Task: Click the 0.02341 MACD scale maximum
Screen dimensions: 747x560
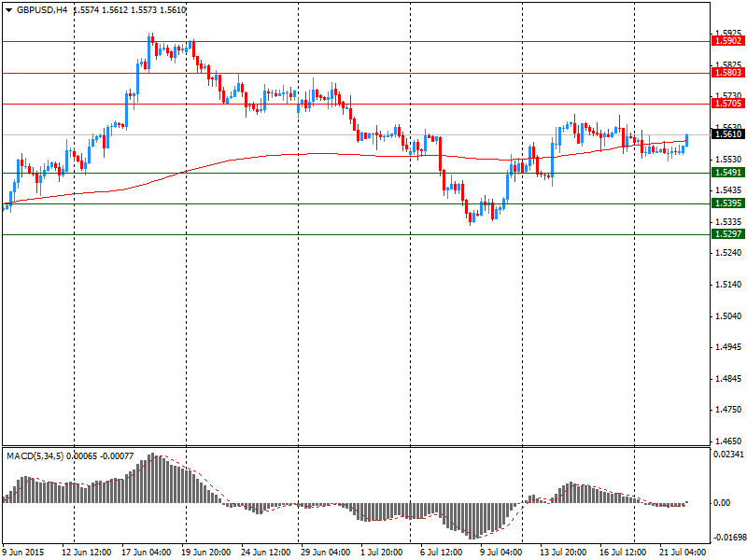Action: tap(728, 455)
